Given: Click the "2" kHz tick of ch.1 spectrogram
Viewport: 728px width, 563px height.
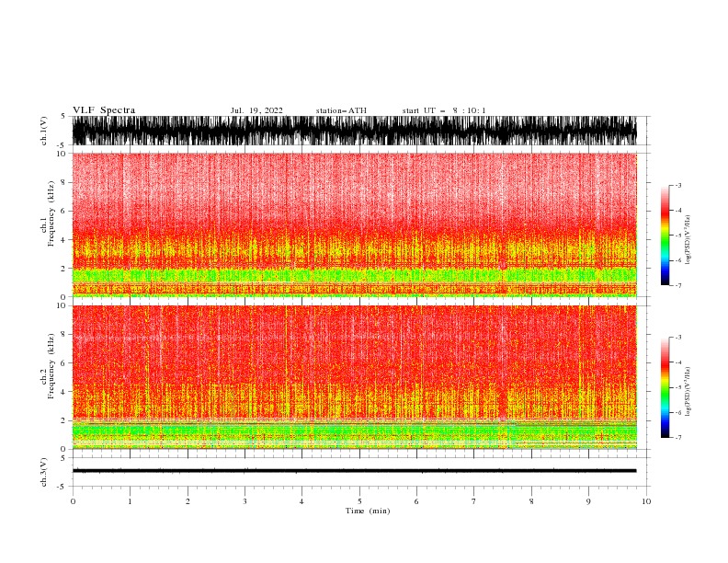Looking at the screenshot, I should point(63,268).
